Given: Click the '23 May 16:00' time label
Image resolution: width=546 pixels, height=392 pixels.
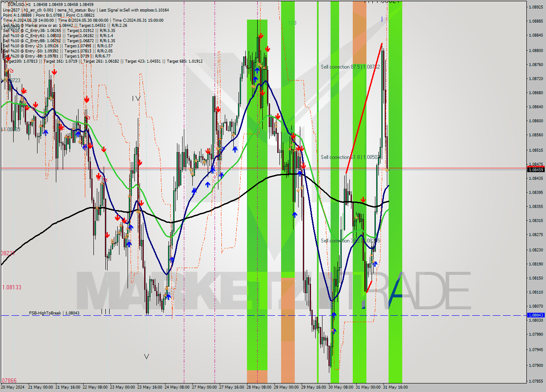Looking at the screenshot, I should (x=150, y=387).
